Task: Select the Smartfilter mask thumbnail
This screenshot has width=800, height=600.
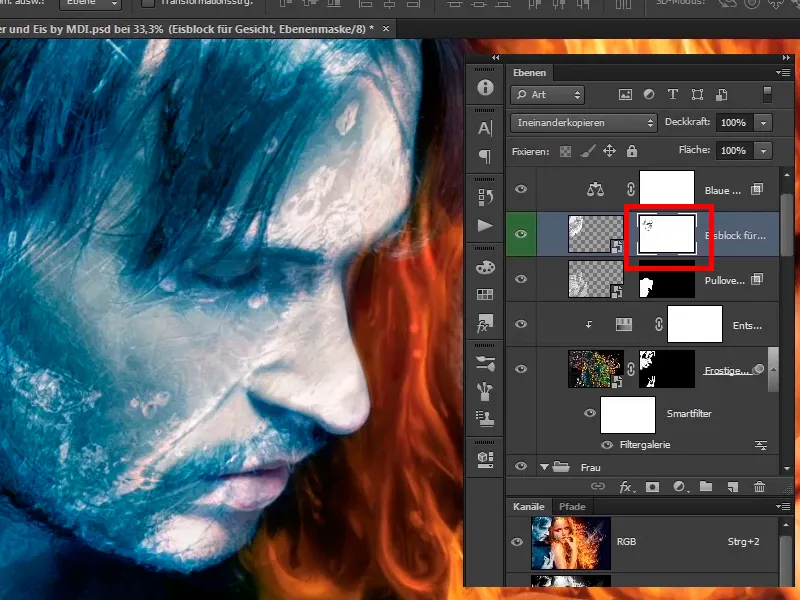Action: click(628, 414)
